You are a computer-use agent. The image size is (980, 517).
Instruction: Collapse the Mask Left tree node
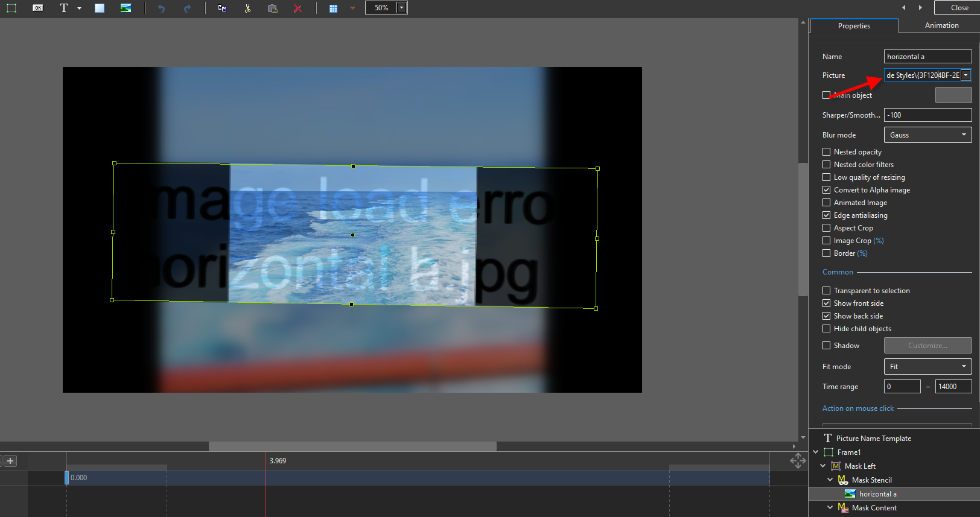tap(823, 466)
